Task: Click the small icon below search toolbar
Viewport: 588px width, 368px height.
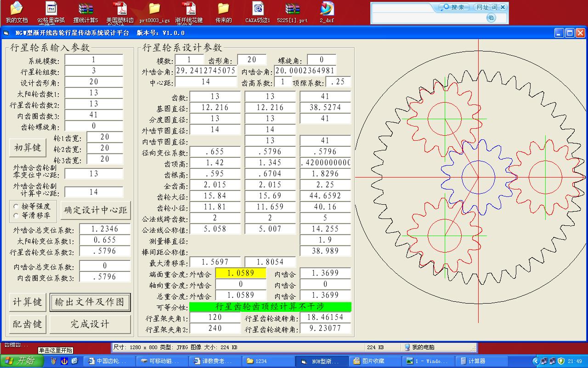Action: click(491, 17)
